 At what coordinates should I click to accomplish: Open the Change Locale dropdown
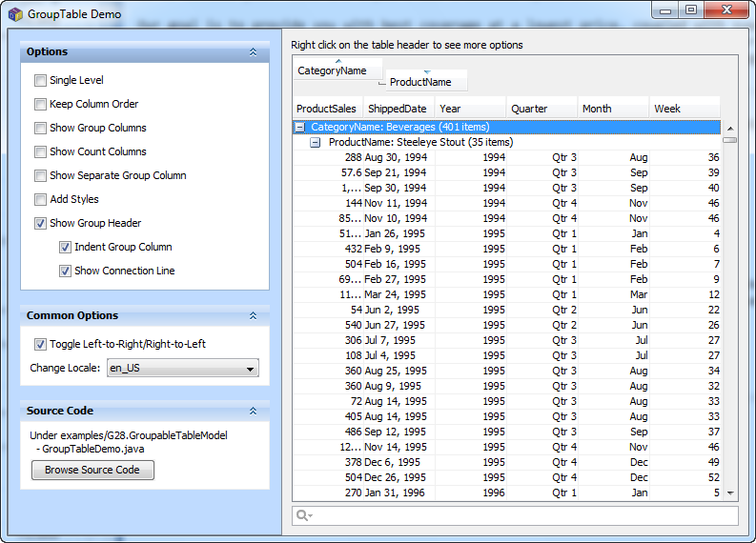183,368
